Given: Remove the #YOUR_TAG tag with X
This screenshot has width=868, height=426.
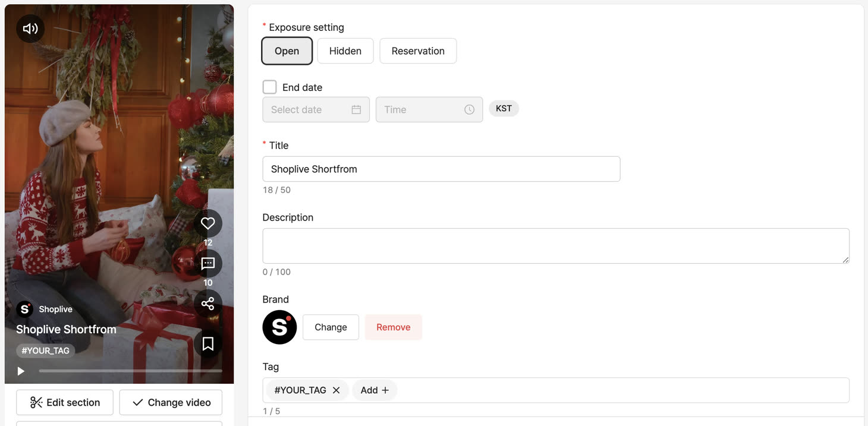Looking at the screenshot, I should (336, 390).
